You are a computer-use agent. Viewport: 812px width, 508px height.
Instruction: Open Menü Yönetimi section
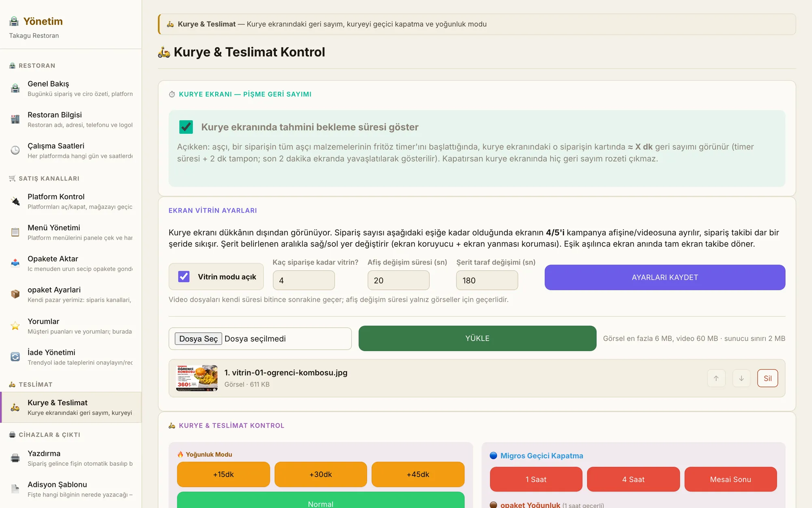(71, 232)
